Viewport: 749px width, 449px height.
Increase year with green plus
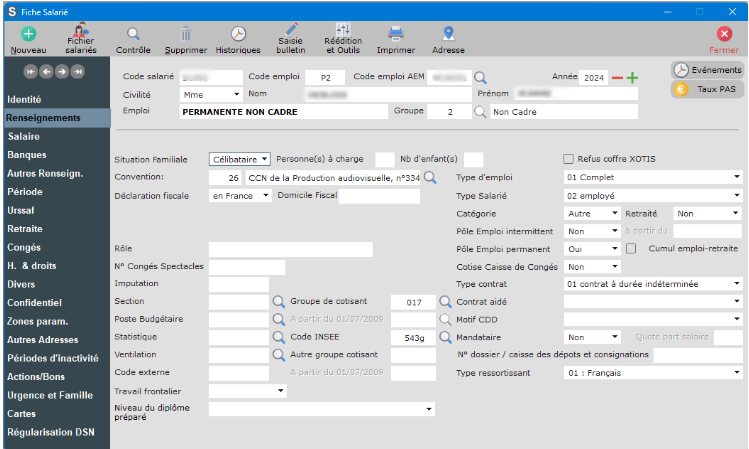coord(632,78)
